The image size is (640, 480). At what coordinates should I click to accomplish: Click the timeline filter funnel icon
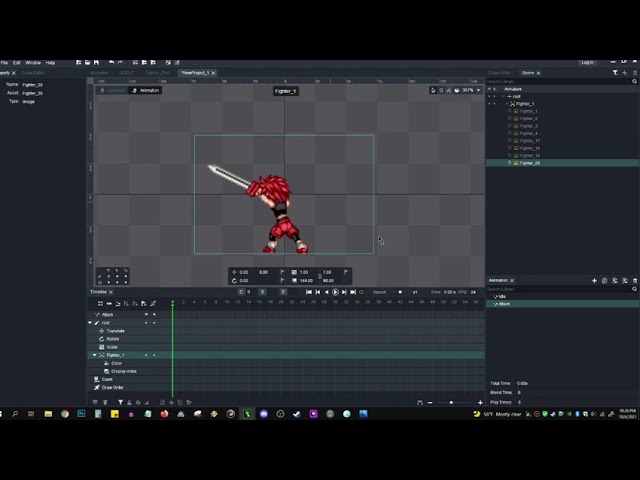point(120,402)
